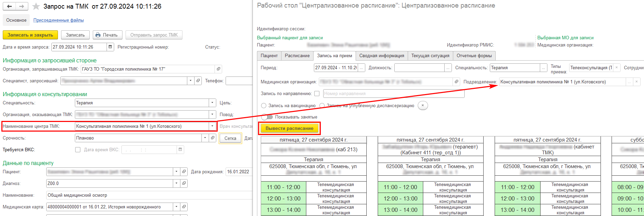Open the Присоединенные файлы link
This screenshot has height=216, width=644.
(x=58, y=20)
